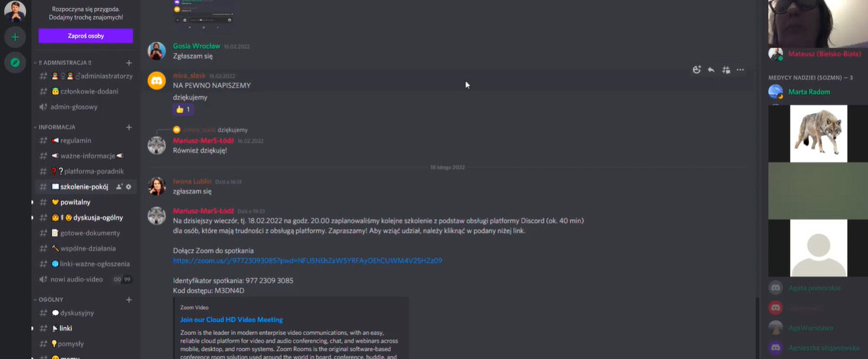Select the szkolenie-pokój channel
Viewport: 868px width, 359px height.
click(x=85, y=187)
